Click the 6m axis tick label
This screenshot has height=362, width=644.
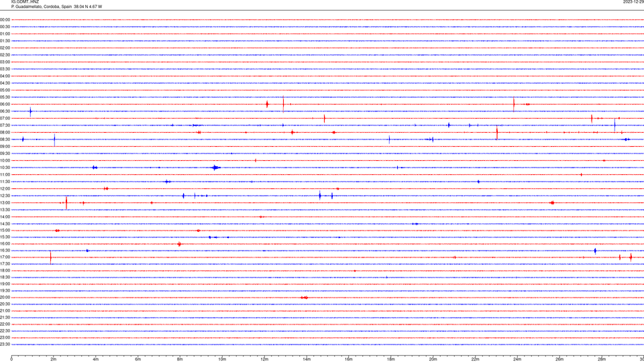(x=138, y=359)
